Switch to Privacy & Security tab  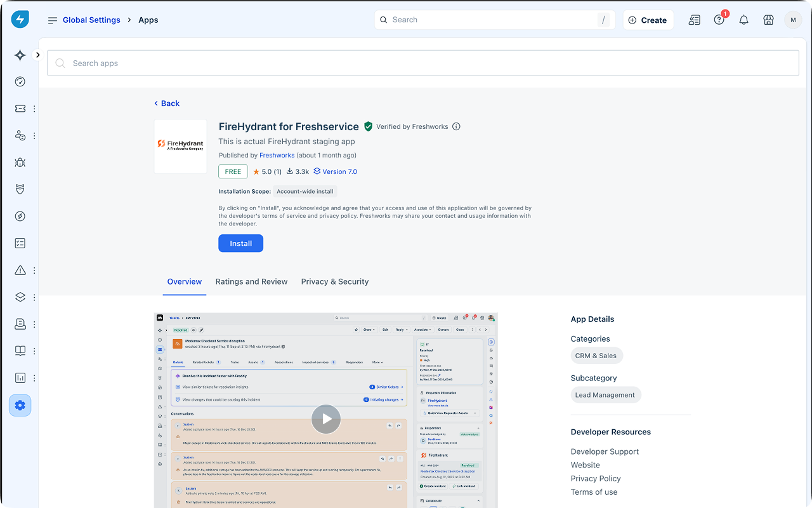(335, 281)
